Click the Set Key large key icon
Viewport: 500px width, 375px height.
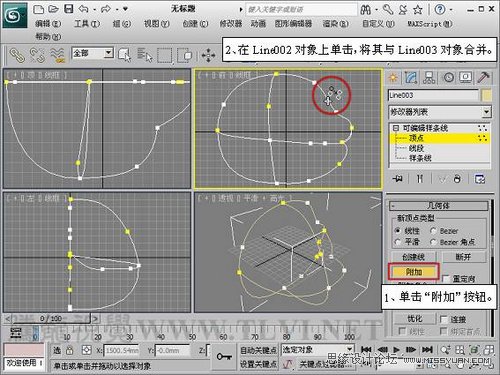(x=224, y=357)
